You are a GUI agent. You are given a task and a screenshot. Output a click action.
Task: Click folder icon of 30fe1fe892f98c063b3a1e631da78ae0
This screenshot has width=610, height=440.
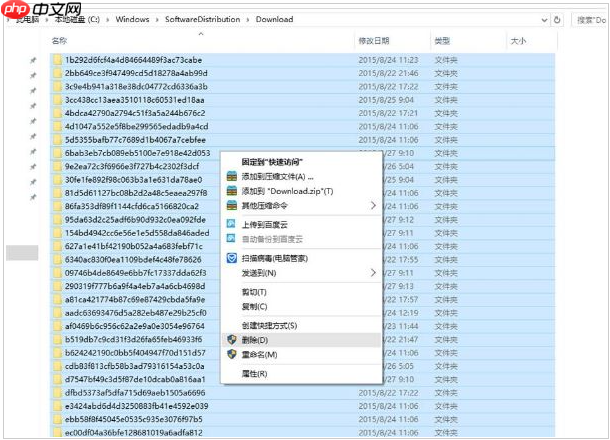click(x=57, y=180)
